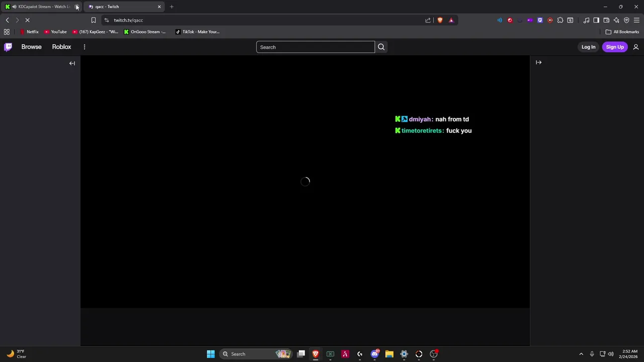The width and height of the screenshot is (644, 362).
Task: Open the Extensions puzzle-piece menu
Action: tap(560, 20)
